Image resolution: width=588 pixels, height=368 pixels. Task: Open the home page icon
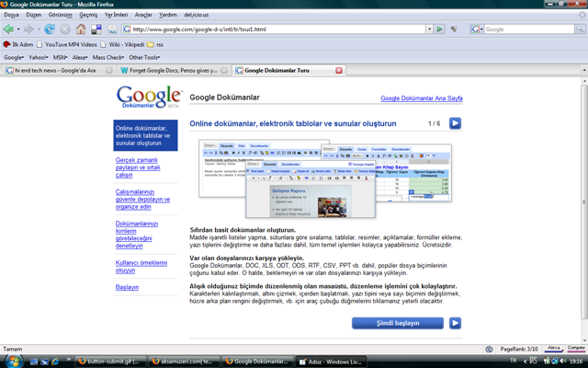click(81, 29)
